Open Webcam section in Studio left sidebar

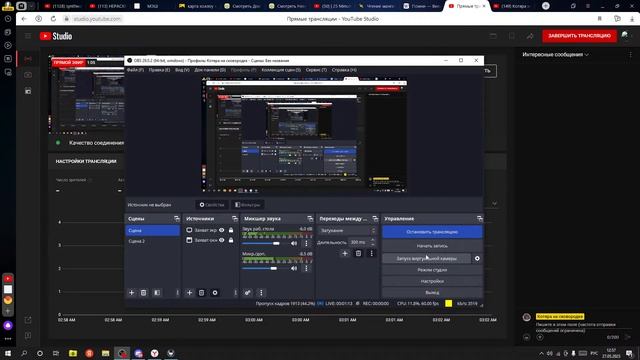click(x=28, y=75)
